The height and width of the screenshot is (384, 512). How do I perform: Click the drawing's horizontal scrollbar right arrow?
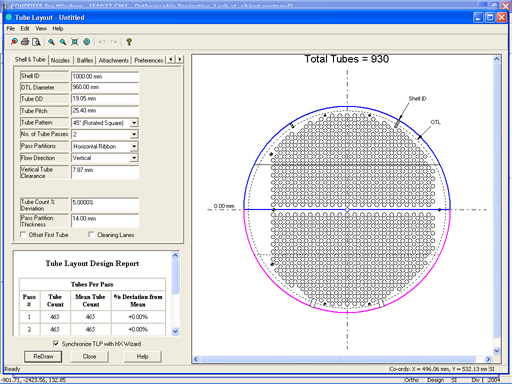(488, 359)
